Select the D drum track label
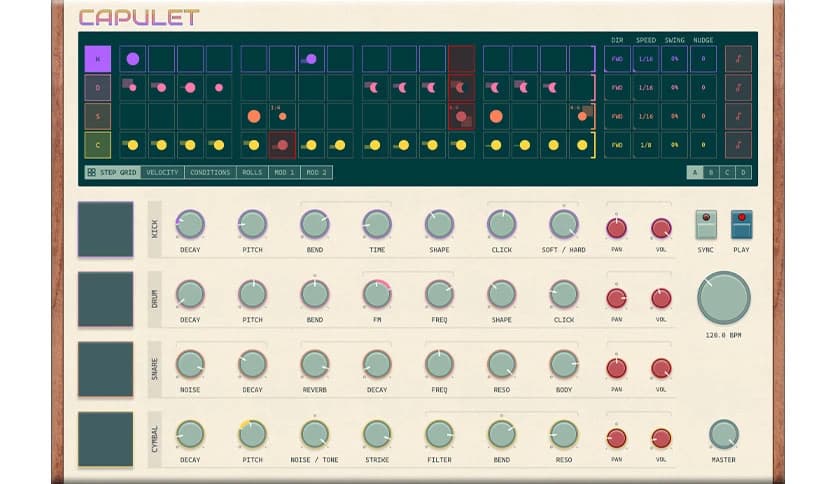Screen dimensions: 836x484 98,87
